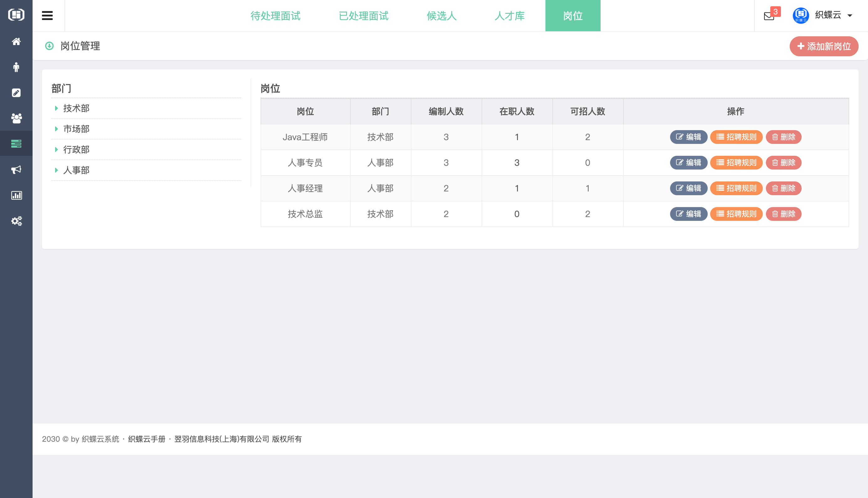Click 添加新岗位 button
Screen dimensions: 868x498
(824, 46)
